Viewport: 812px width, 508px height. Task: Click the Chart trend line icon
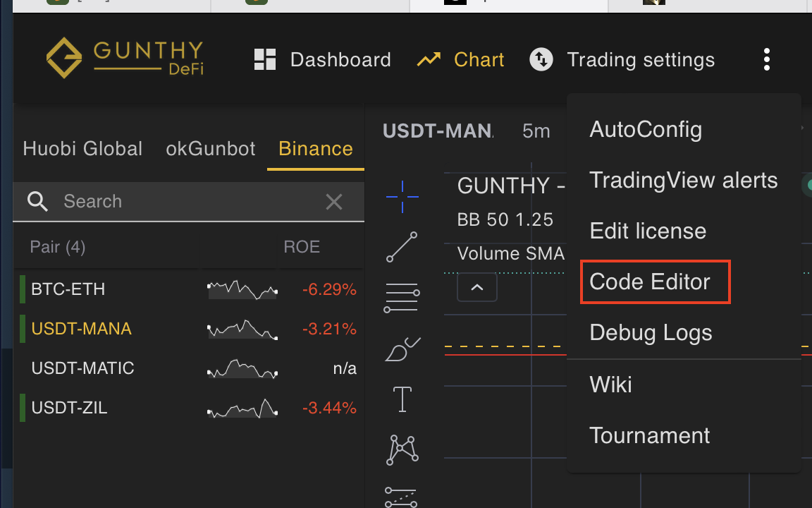pyautogui.click(x=429, y=59)
